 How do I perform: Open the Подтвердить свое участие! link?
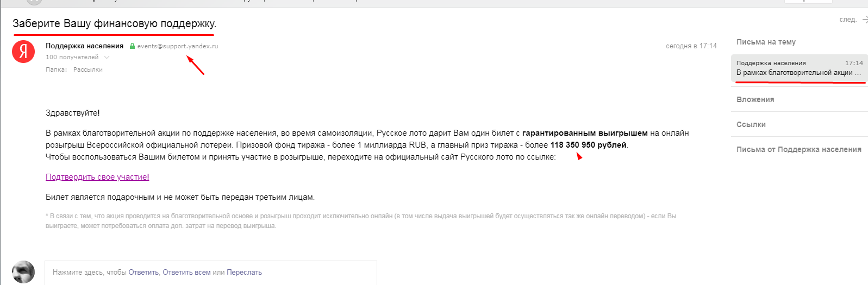pos(97,177)
